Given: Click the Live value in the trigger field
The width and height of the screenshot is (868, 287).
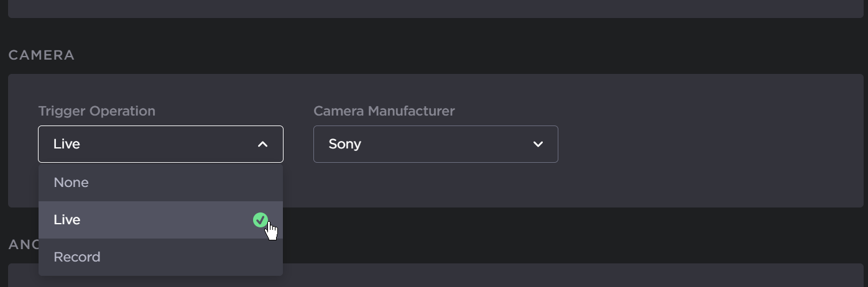Looking at the screenshot, I should (67, 144).
